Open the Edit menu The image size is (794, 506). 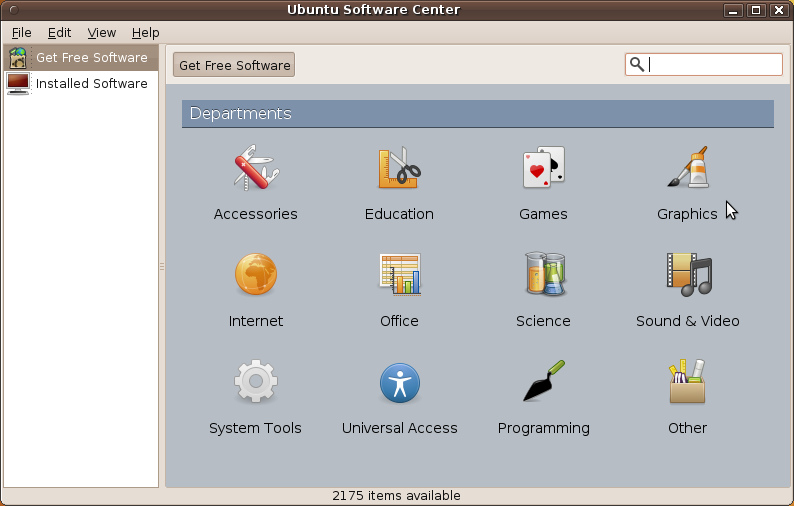pos(59,33)
